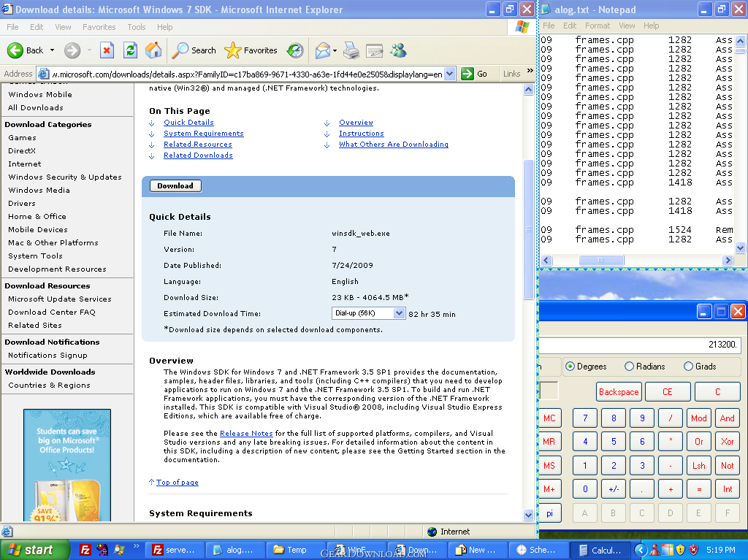
Task: Click the calculator Mod button
Action: pos(699,418)
